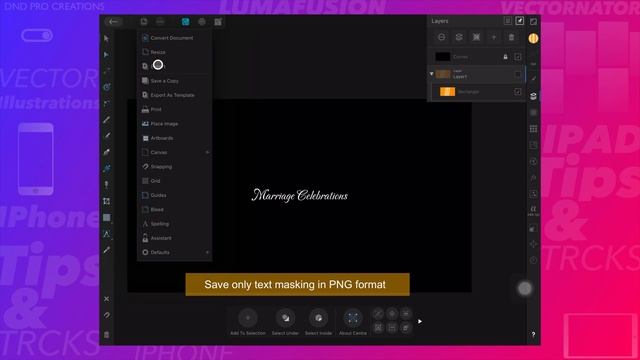Select the Vector Crop tool

coord(107,201)
